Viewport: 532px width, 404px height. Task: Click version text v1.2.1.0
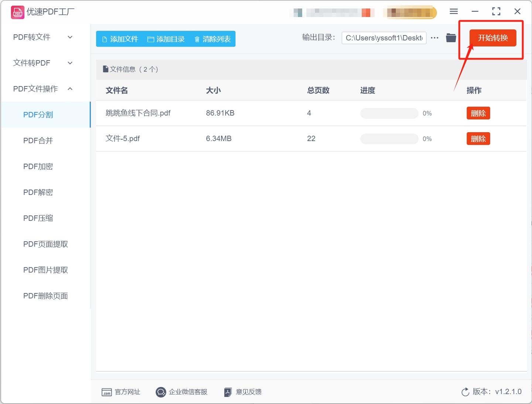[x=508, y=392]
